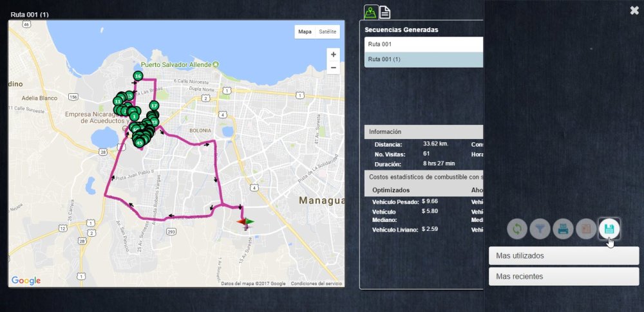The width and height of the screenshot is (644, 312).
Task: Click the Secuencias Generadas heading
Action: pyautogui.click(x=401, y=30)
